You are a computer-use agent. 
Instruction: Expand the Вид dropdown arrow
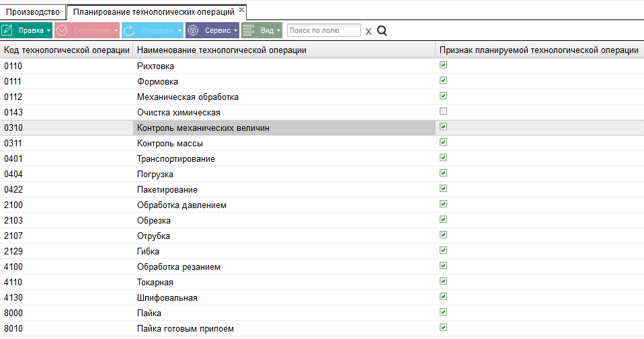278,30
